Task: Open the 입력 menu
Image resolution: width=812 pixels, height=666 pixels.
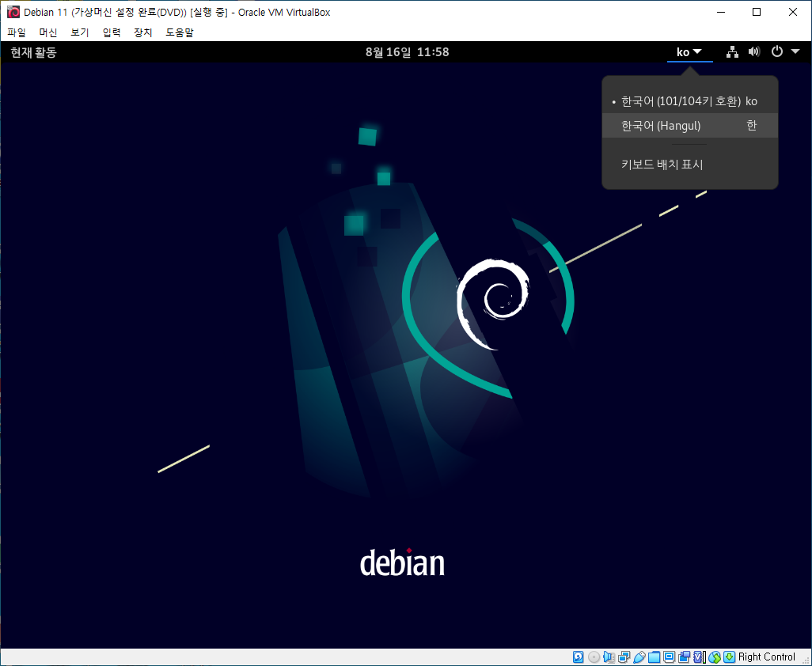Action: click(x=112, y=32)
